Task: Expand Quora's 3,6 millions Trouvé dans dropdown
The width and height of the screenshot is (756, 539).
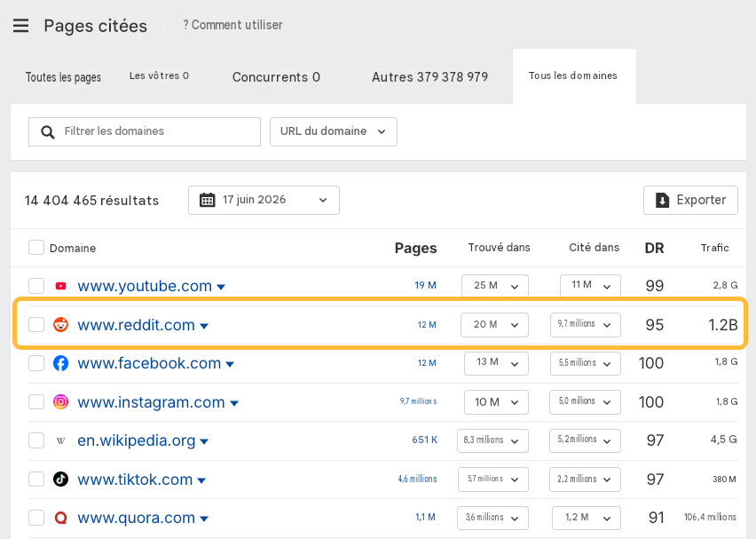Action: pyautogui.click(x=492, y=518)
